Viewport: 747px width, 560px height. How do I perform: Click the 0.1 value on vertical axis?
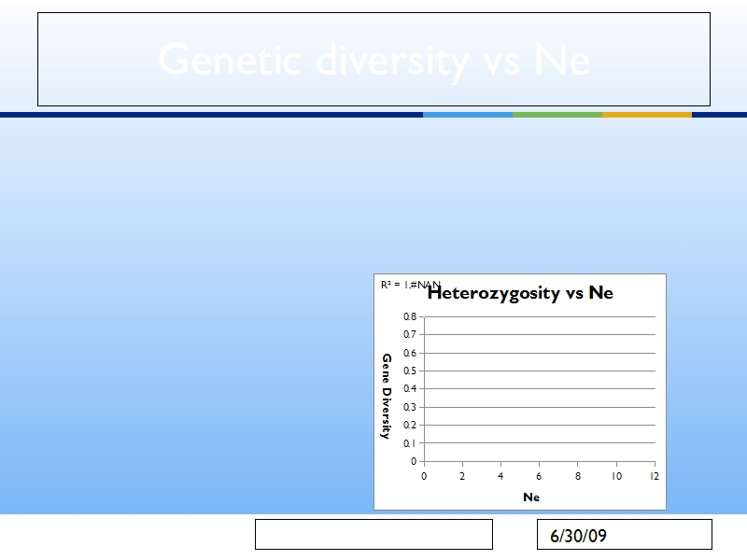410,443
